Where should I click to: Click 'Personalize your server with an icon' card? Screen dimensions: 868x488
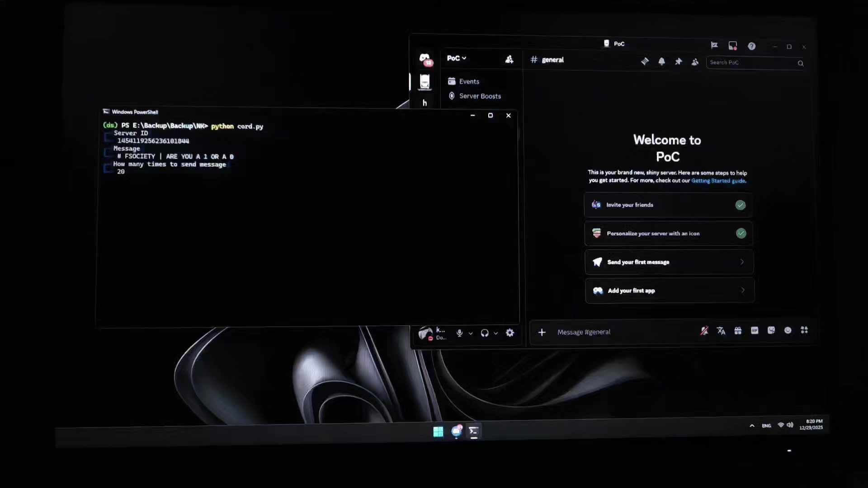[x=669, y=234]
